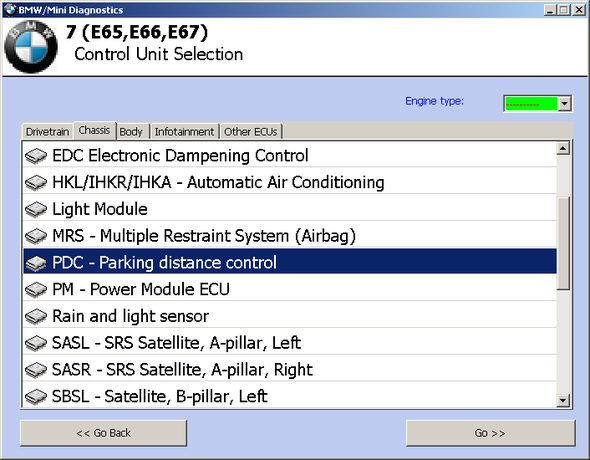
Task: Click the ECU icon beside SASL A-pillar Left
Action: [x=36, y=343]
